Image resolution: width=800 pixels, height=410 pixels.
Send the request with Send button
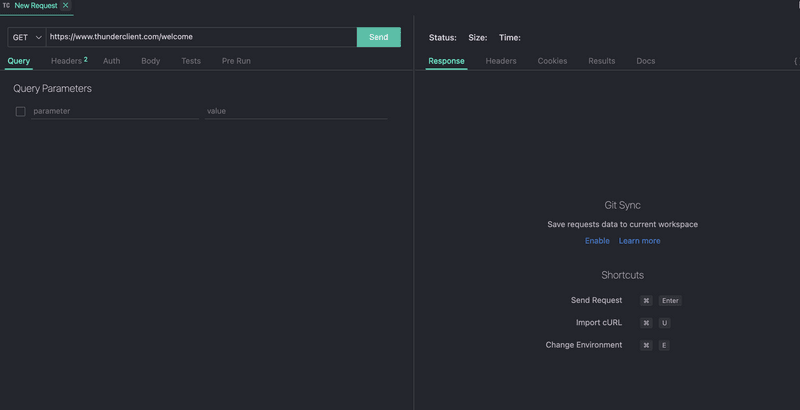[x=379, y=37]
